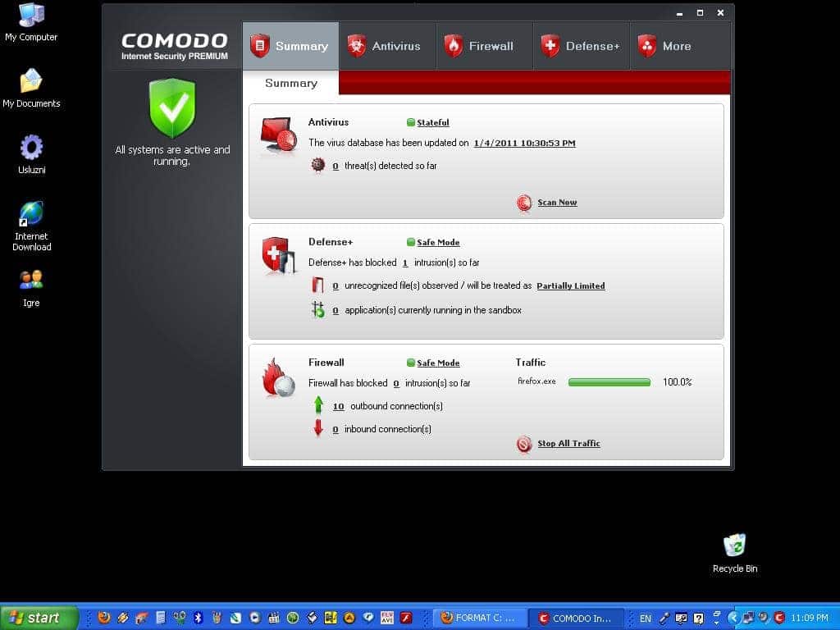This screenshot has width=840, height=630.
Task: Click the COMODO Internet Security logo
Action: [x=174, y=47]
